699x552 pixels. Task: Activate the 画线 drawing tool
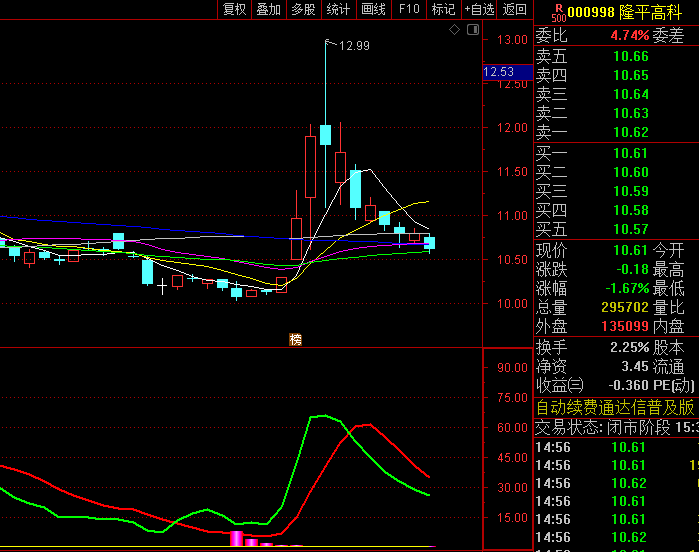point(373,9)
